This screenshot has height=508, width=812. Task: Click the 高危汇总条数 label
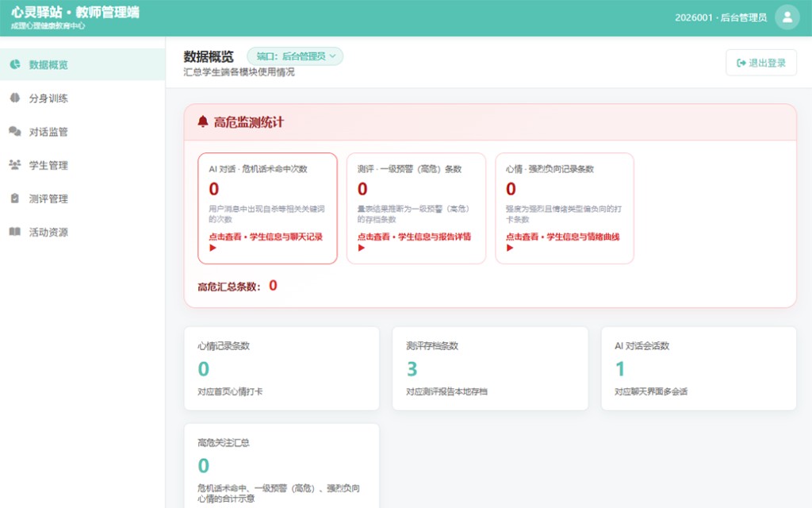click(229, 286)
